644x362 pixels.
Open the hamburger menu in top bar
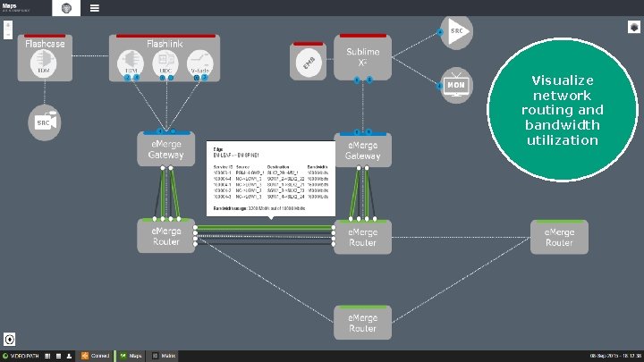(x=95, y=8)
